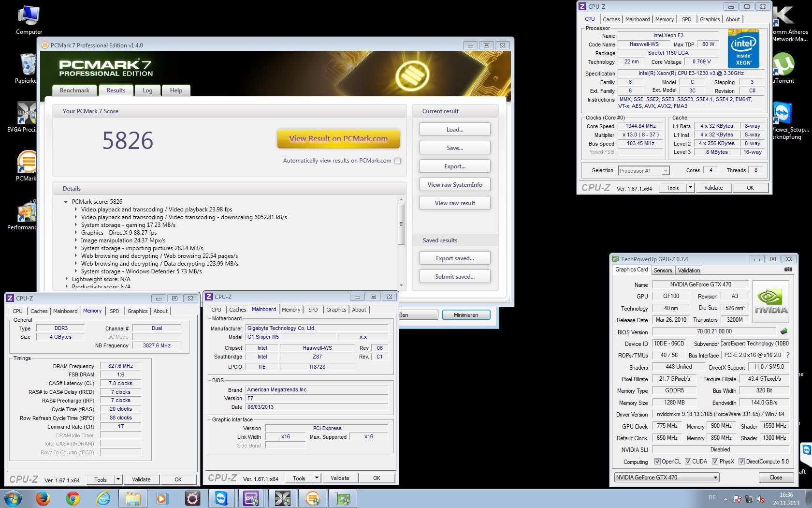Switch to the PCMark Benchmark tab
The image size is (812, 508).
point(74,90)
